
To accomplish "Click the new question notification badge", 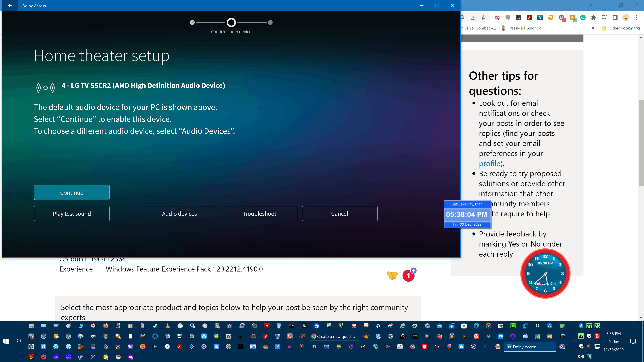I will [x=407, y=275].
